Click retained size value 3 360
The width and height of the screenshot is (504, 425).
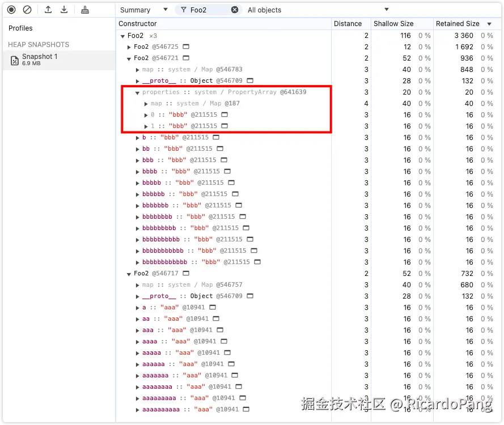point(464,35)
